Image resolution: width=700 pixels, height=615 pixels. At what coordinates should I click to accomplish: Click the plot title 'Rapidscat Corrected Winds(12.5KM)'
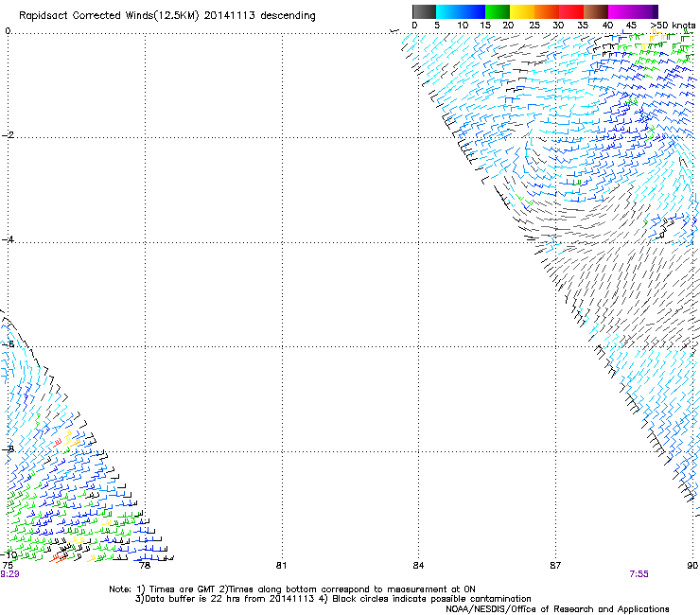(109, 16)
